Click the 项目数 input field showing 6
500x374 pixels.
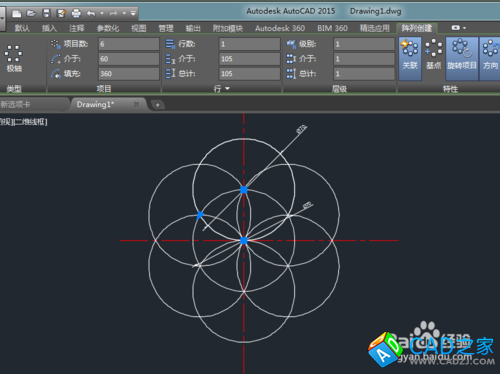[x=129, y=44]
